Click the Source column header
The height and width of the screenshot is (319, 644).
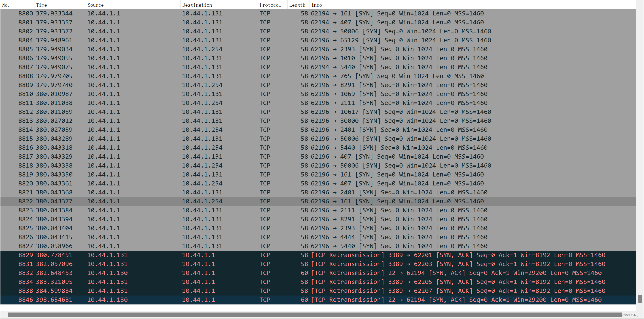pos(95,5)
